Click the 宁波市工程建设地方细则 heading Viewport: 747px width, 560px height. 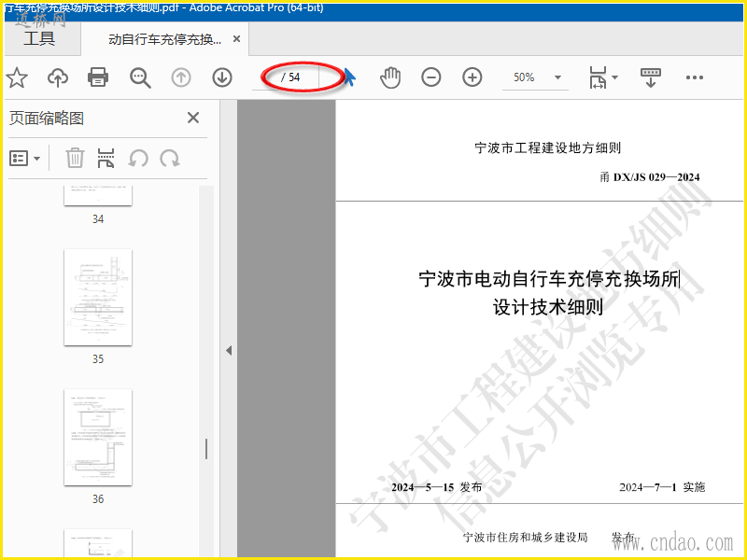(548, 148)
